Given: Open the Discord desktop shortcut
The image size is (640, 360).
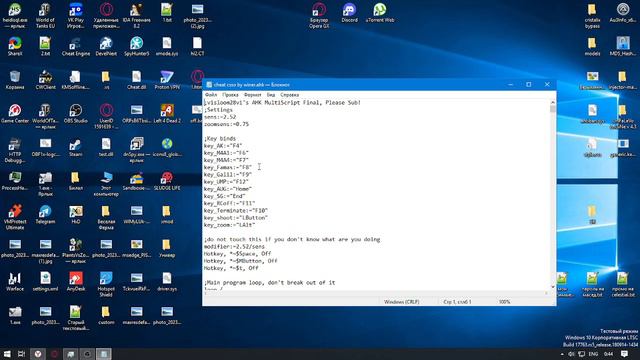Looking at the screenshot, I should coord(349,13).
